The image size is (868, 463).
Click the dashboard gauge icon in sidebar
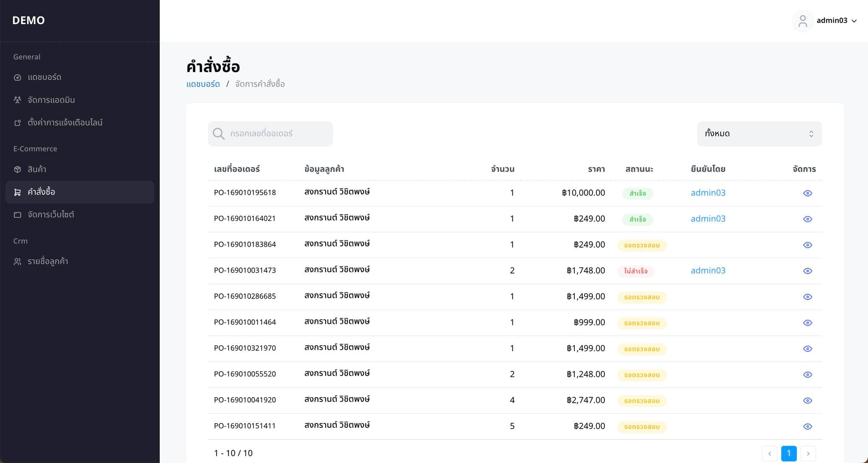(x=17, y=78)
